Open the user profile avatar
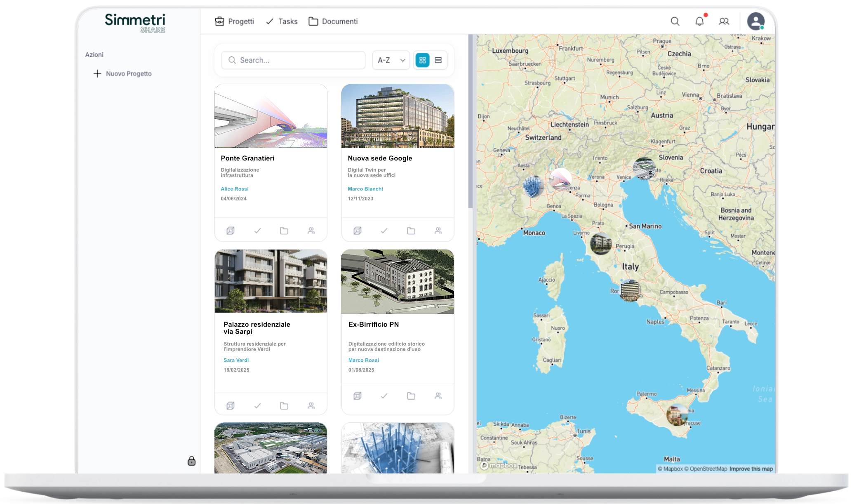 point(755,21)
